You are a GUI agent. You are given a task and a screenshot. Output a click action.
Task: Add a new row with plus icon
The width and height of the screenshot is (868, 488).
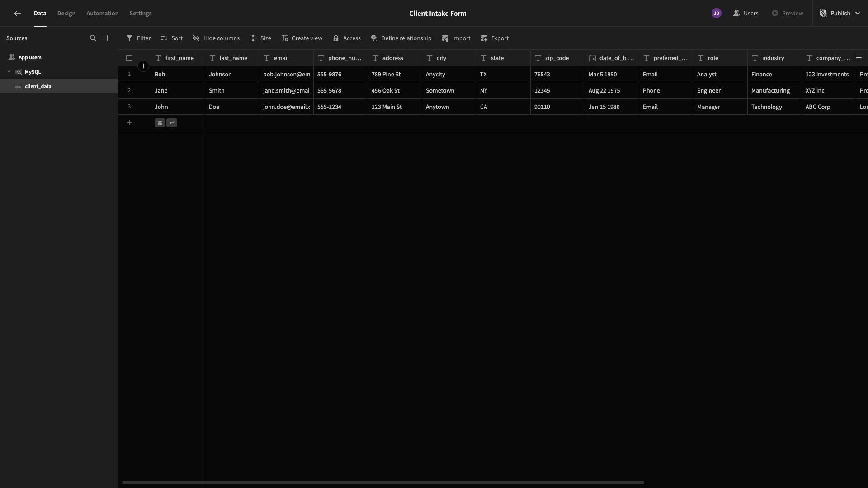click(x=129, y=123)
